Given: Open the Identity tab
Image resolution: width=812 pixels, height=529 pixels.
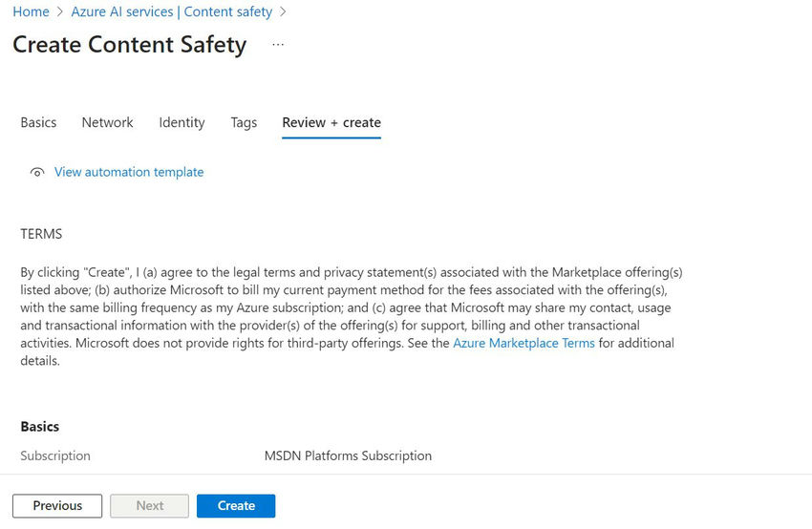Looking at the screenshot, I should click(182, 122).
